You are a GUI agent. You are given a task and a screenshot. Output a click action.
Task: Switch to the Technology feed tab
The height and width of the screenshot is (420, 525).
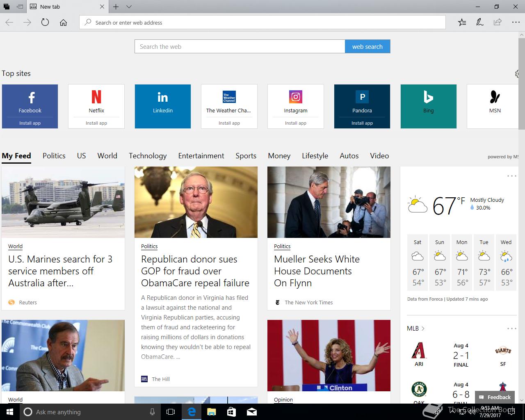(x=148, y=156)
